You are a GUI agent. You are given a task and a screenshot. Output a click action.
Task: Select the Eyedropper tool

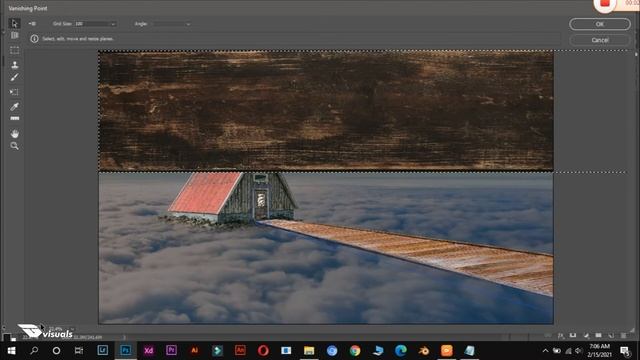pyautogui.click(x=15, y=107)
